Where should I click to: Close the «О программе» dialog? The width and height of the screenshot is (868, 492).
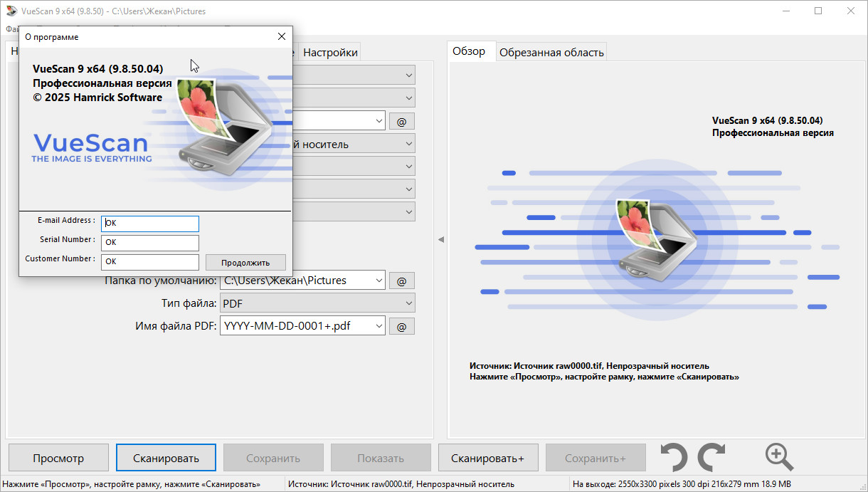click(282, 36)
